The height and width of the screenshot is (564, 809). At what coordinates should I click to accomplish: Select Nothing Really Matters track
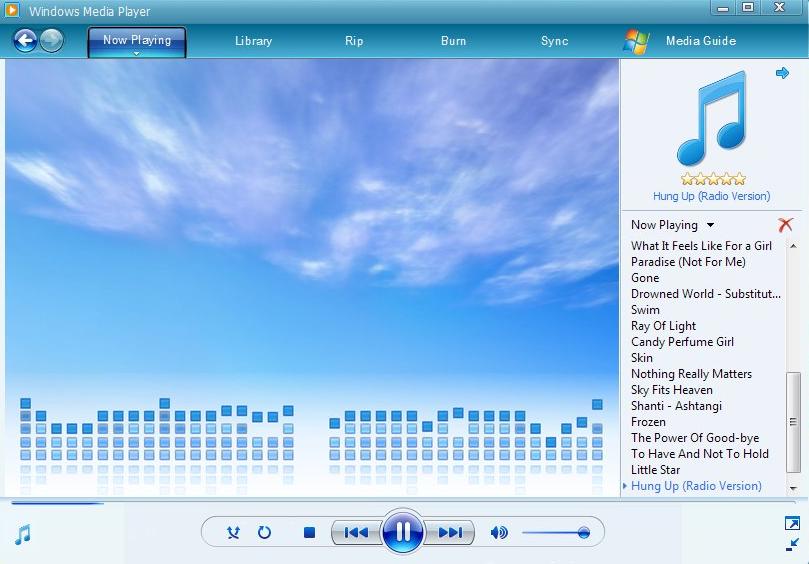pos(691,374)
